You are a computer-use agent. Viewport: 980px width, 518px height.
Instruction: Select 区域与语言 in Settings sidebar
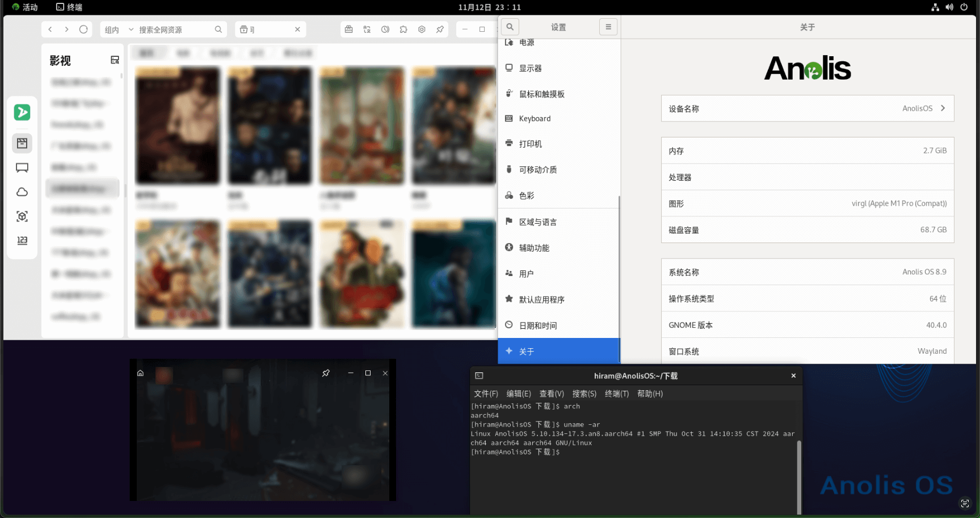[537, 222]
